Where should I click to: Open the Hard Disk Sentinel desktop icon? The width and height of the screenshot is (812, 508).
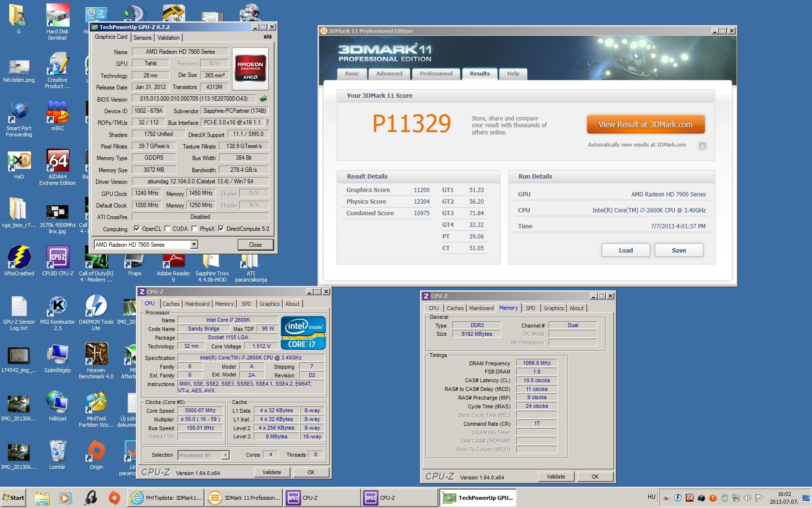(x=57, y=22)
